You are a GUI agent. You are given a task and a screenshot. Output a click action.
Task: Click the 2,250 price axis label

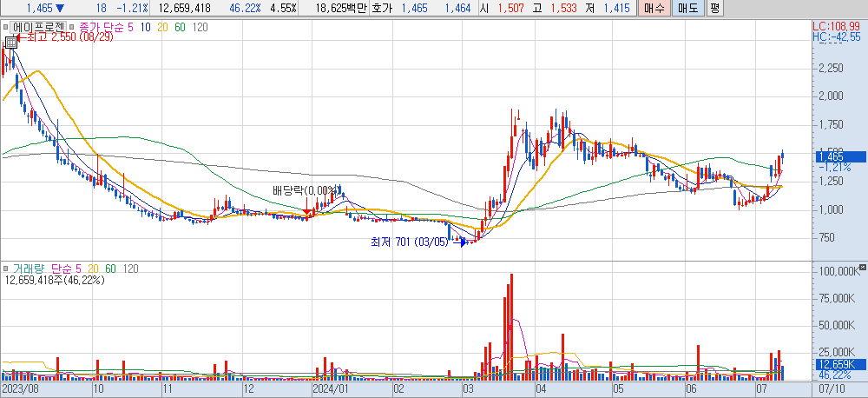831,68
